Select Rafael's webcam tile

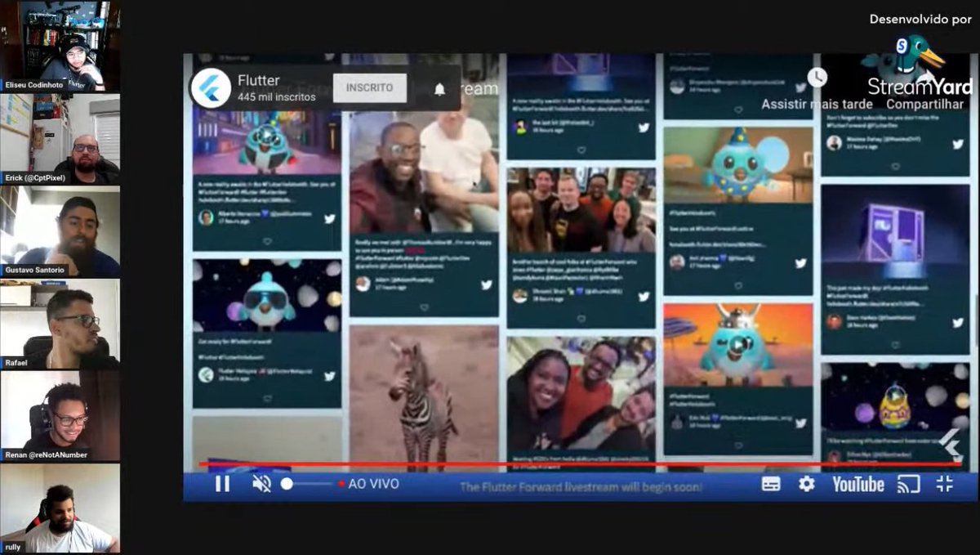pyautogui.click(x=60, y=324)
